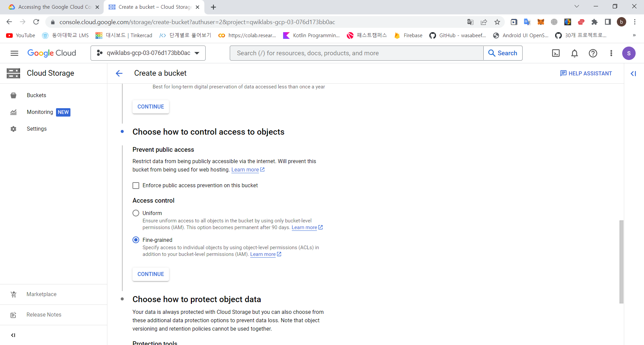The image size is (644, 345).
Task: Open the main navigation hamburger menu
Action: pos(14,53)
